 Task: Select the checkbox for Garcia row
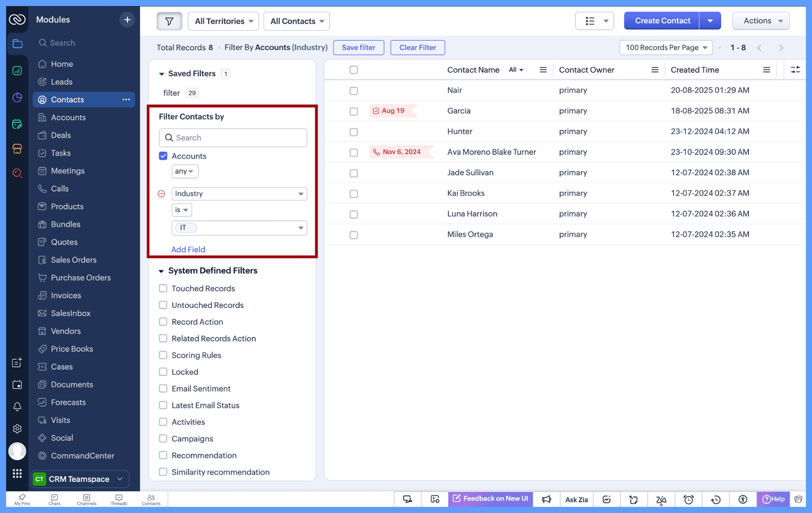point(354,111)
